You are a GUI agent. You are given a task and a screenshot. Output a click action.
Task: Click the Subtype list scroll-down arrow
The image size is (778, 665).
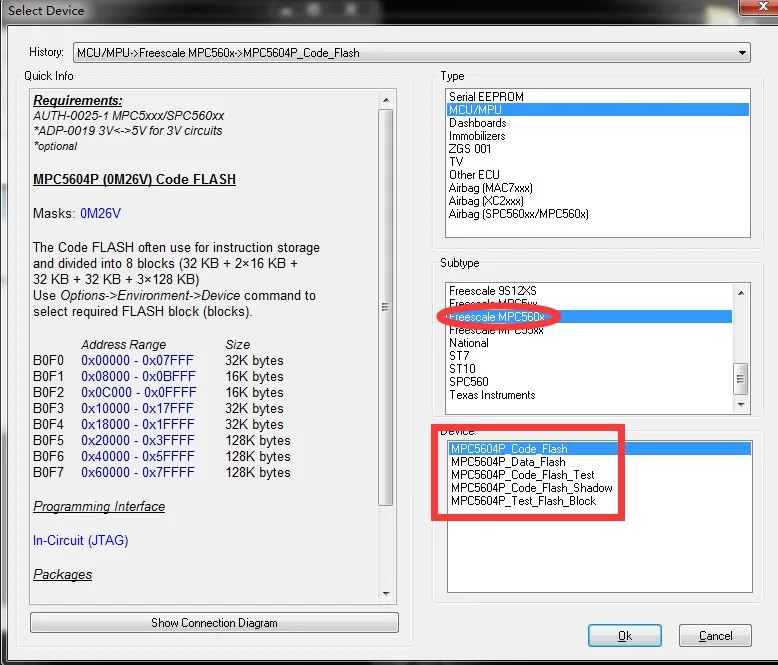click(x=741, y=404)
